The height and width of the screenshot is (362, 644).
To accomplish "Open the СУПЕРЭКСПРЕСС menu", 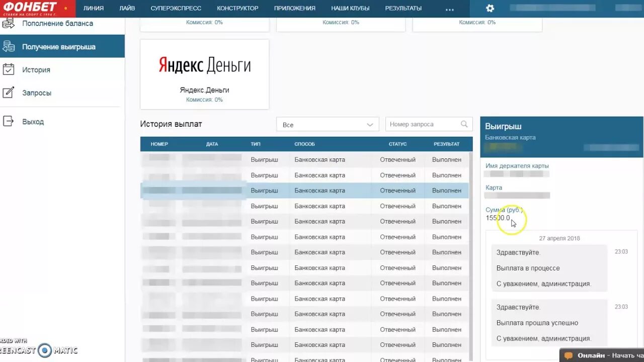I will pyautogui.click(x=176, y=9).
